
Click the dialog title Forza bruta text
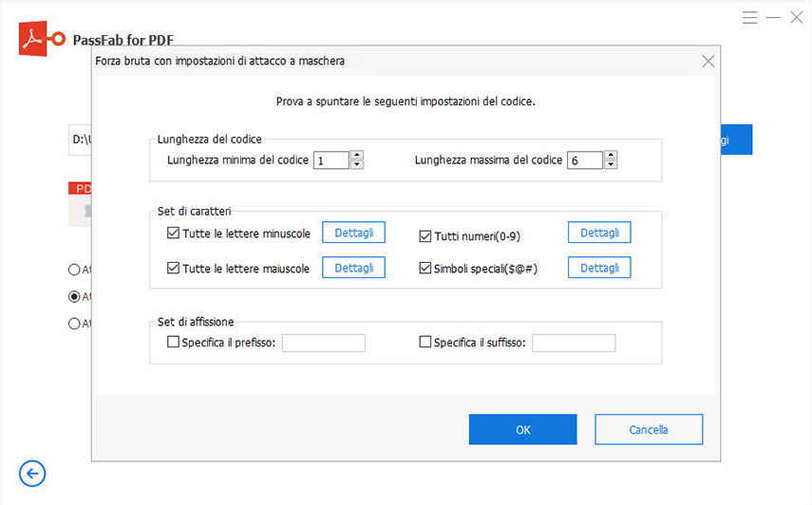coord(219,61)
